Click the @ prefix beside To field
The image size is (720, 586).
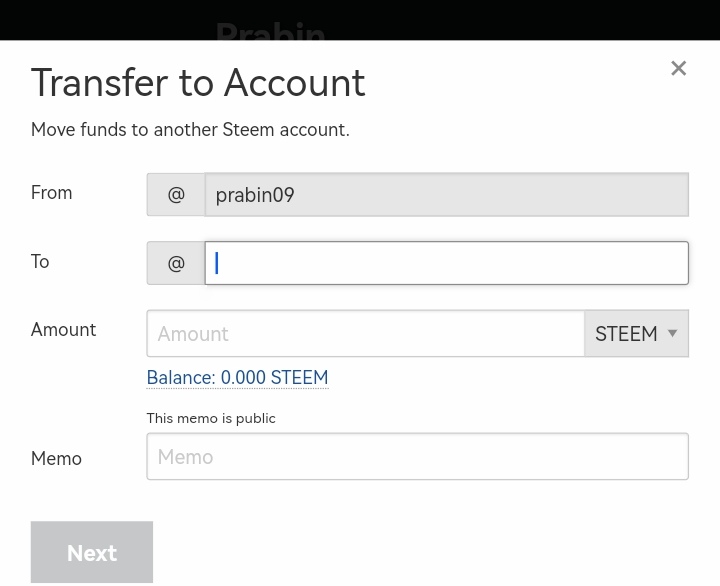176,263
